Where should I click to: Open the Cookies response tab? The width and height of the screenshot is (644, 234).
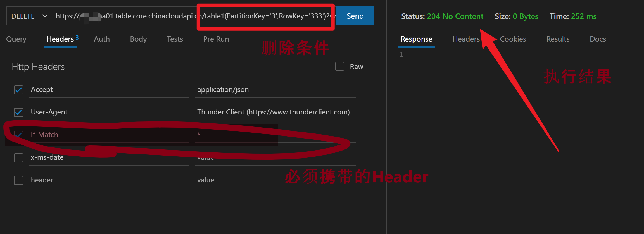pos(513,39)
